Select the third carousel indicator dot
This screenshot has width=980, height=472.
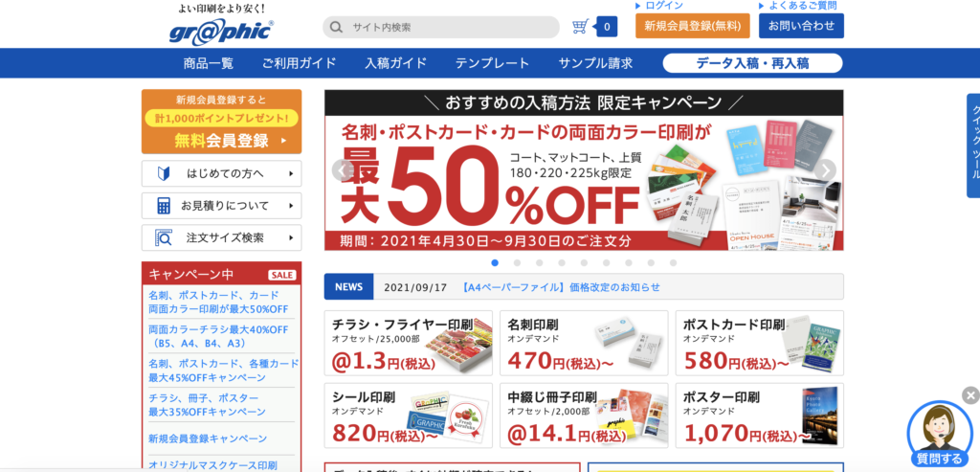click(540, 262)
